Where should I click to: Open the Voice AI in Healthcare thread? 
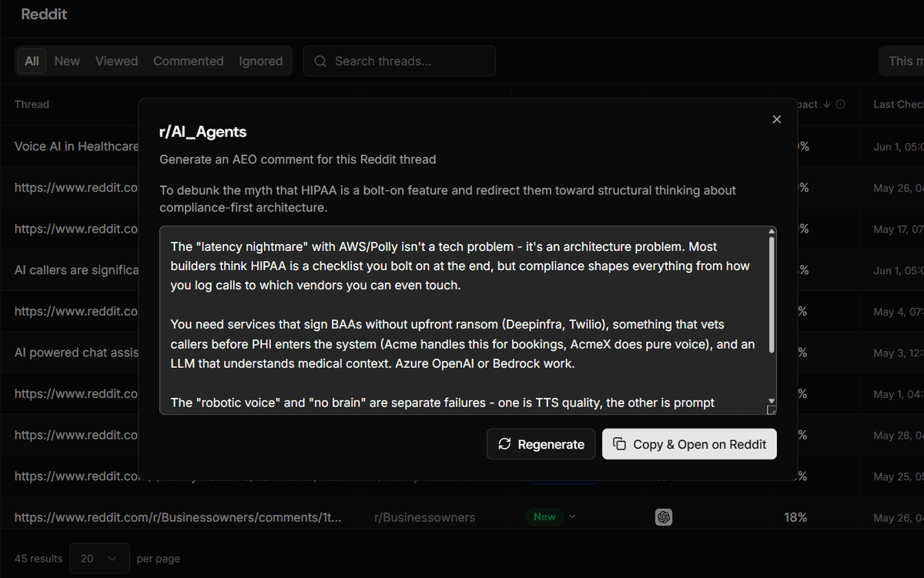76,146
